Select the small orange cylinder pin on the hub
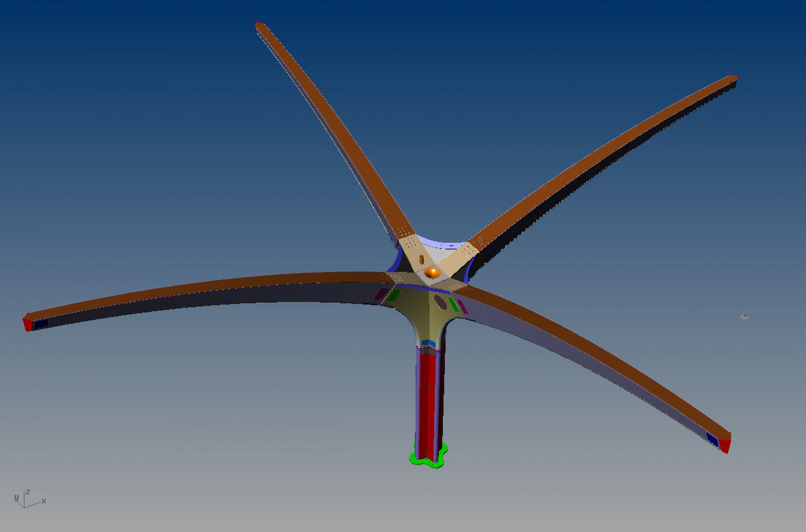 tap(422, 259)
